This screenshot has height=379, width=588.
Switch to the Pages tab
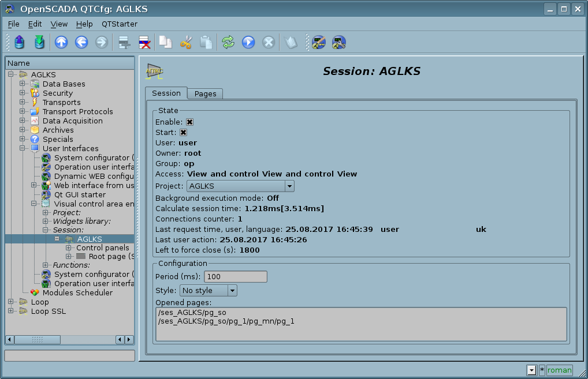click(206, 94)
